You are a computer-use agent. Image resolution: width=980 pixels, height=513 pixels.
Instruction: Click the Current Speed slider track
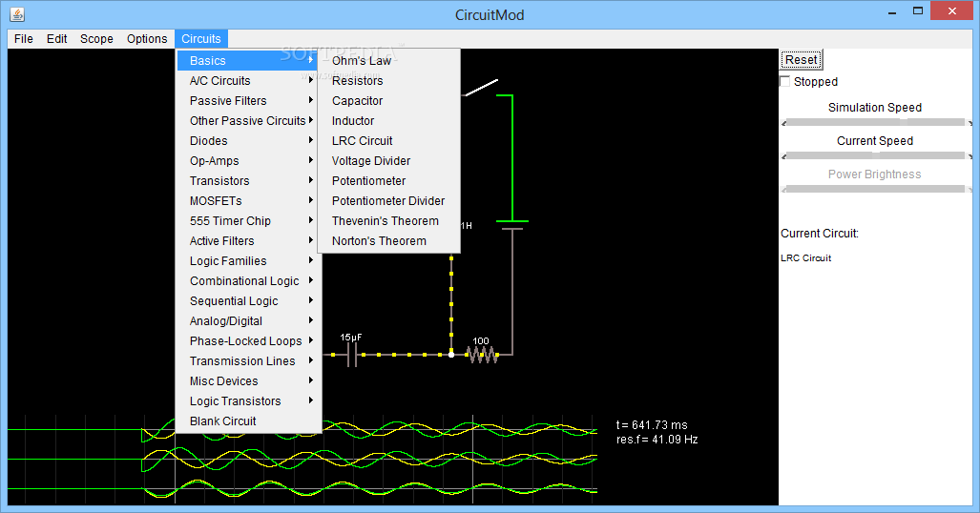tap(875, 155)
